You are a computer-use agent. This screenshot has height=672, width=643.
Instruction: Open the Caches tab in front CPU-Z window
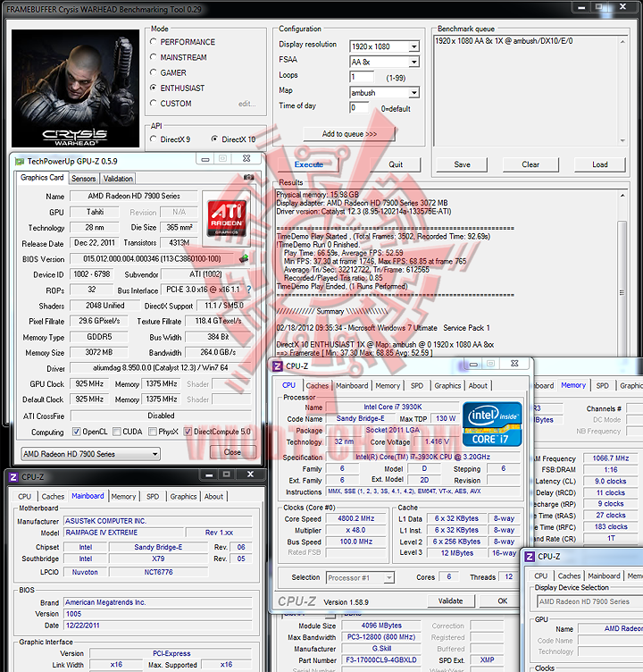point(317,386)
